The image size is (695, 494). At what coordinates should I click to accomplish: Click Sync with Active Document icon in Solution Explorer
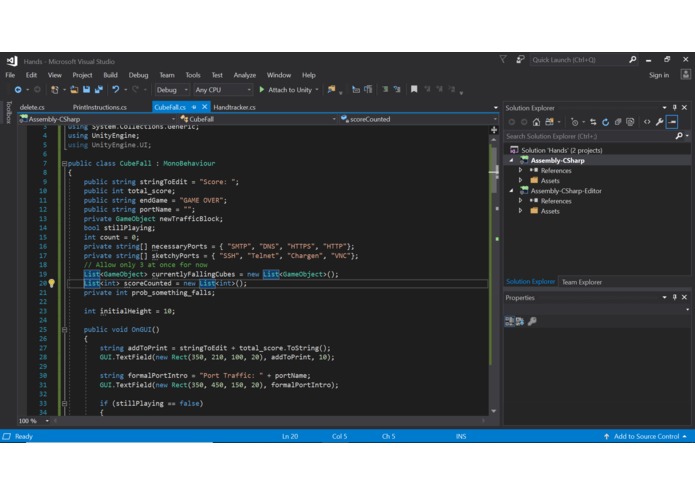[593, 122]
